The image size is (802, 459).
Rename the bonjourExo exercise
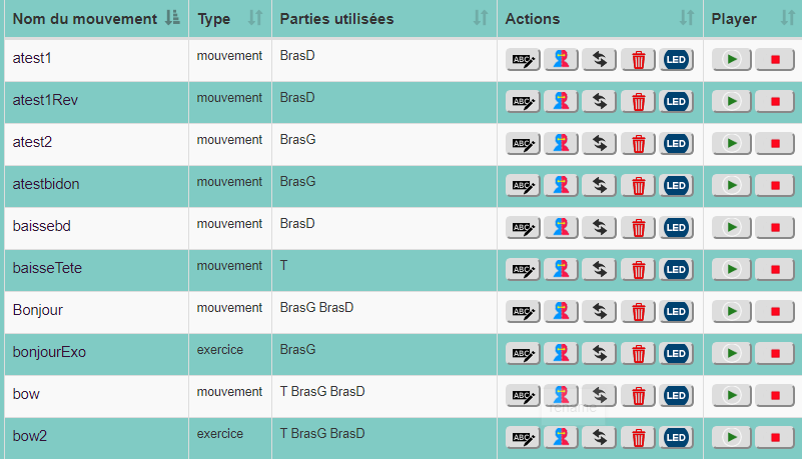pos(523,354)
